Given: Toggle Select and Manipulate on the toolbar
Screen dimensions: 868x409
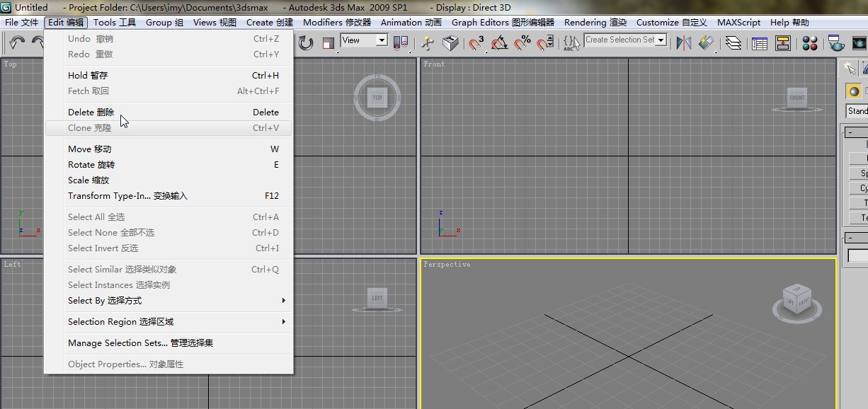Looking at the screenshot, I should pyautogui.click(x=426, y=42).
